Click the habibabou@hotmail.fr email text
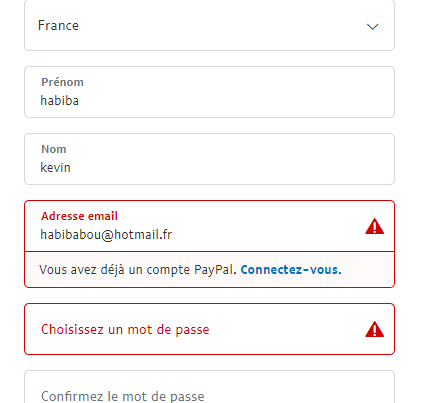Image resolution: width=423 pixels, height=403 pixels. [x=106, y=235]
